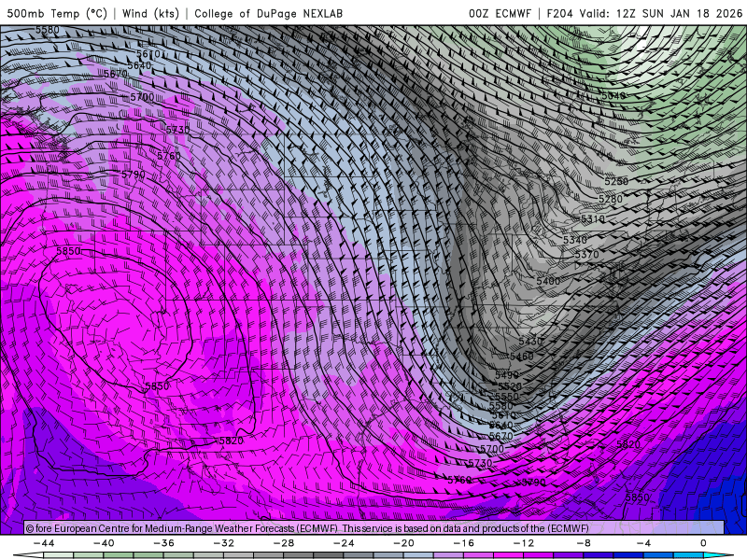
Task: Click the 5250 height contour label
Action: 616,181
